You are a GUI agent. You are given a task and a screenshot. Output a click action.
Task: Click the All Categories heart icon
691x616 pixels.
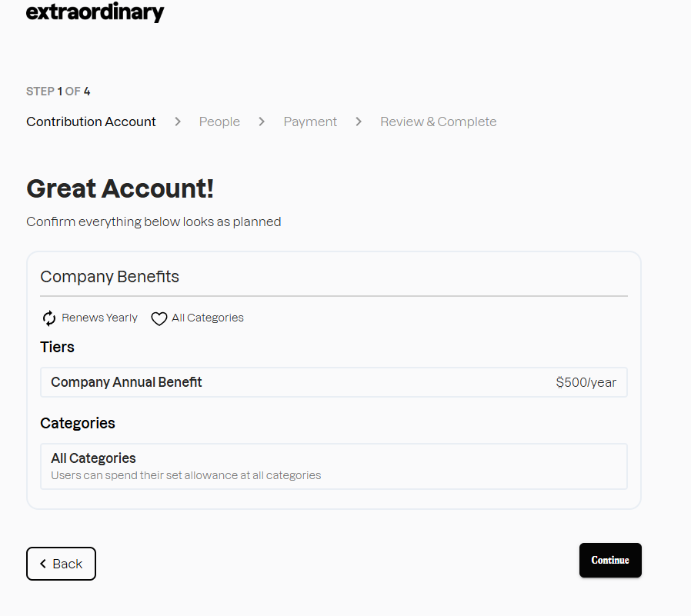pyautogui.click(x=159, y=318)
